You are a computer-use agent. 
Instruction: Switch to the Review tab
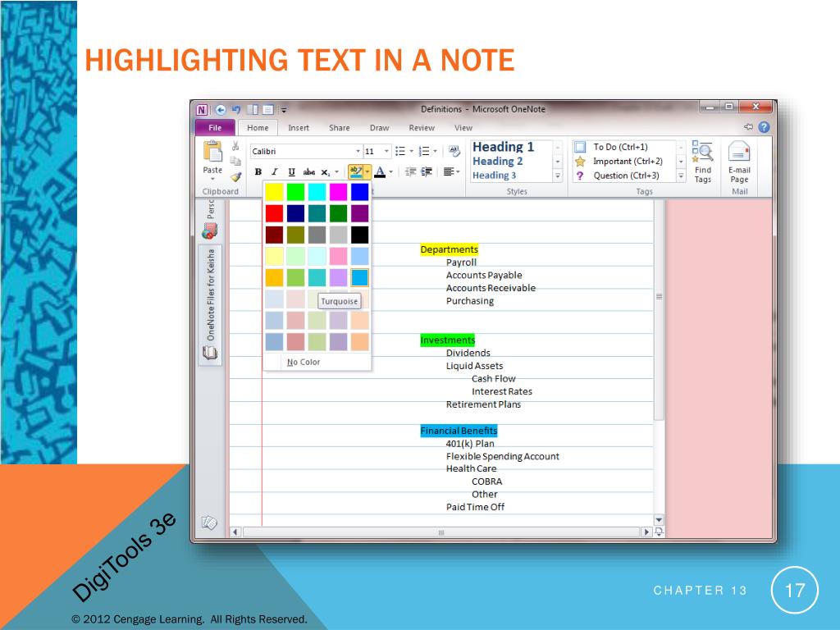[422, 127]
